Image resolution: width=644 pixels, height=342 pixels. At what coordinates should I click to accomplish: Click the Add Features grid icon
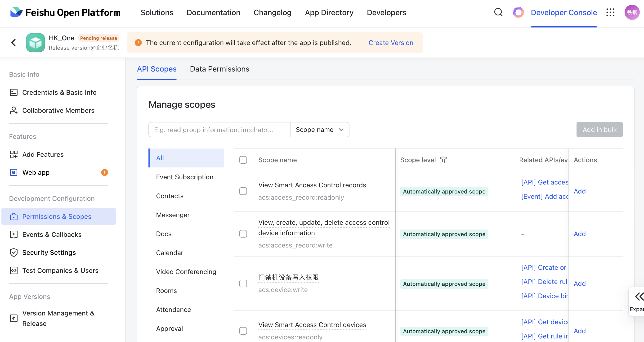(x=13, y=154)
